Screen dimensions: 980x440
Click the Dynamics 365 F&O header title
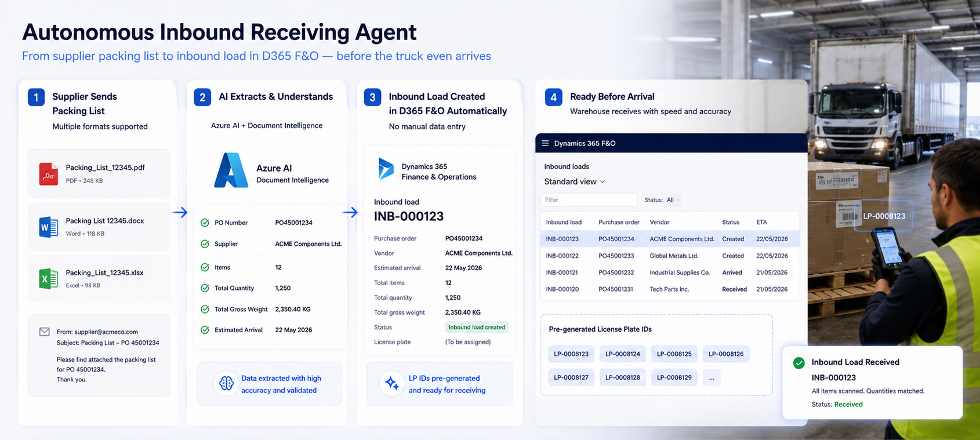point(585,143)
